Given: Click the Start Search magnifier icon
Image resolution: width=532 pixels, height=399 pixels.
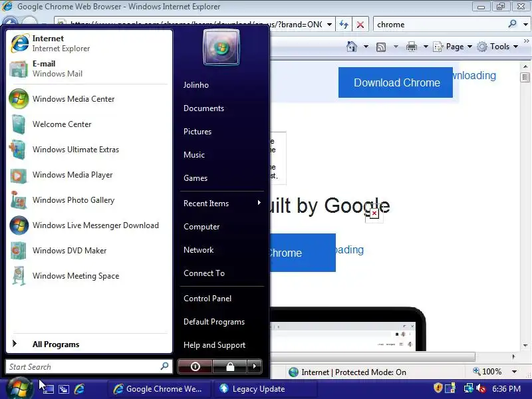Looking at the screenshot, I should tap(164, 366).
